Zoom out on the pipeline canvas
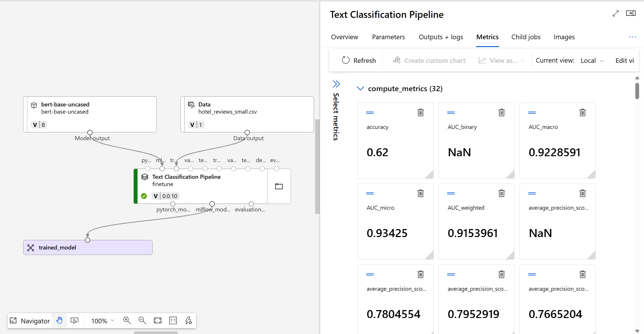Viewport: 644px width, 334px height. [142, 320]
